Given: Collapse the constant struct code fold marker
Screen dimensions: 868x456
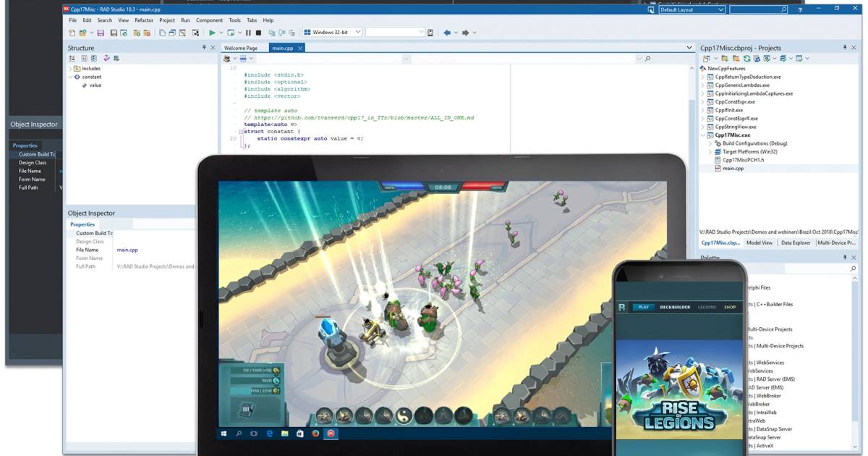Looking at the screenshot, I should [241, 132].
